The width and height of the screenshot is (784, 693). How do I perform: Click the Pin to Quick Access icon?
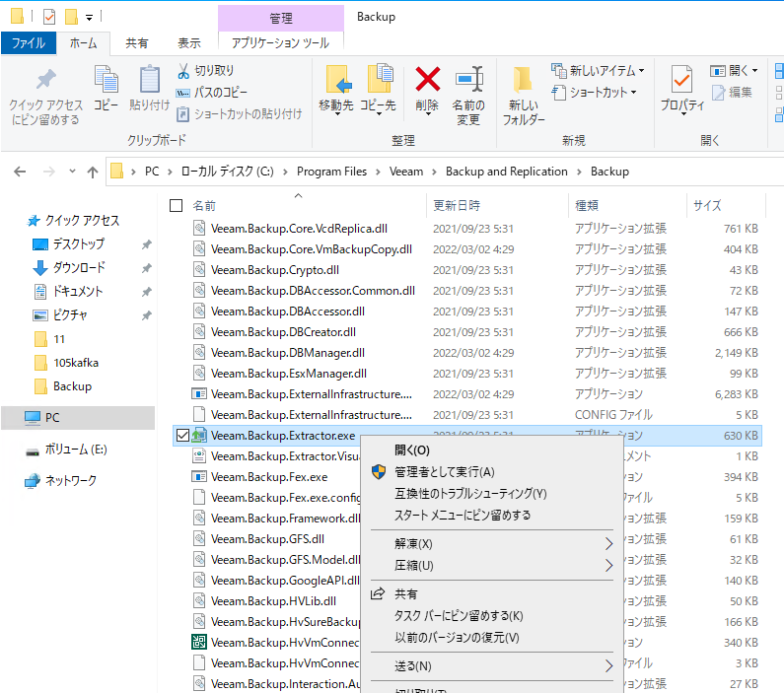pos(46,80)
